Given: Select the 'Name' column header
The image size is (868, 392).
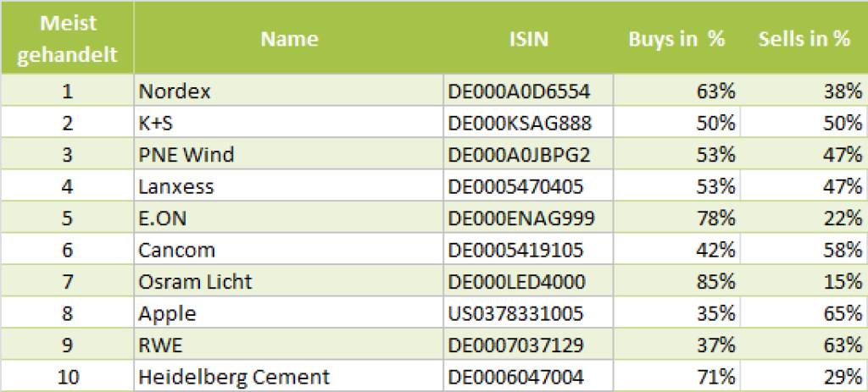Looking at the screenshot, I should [289, 39].
